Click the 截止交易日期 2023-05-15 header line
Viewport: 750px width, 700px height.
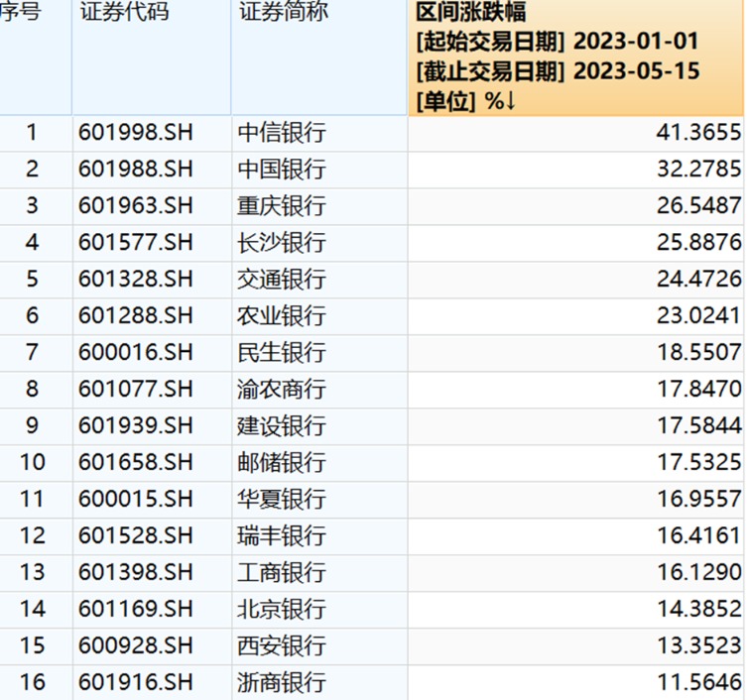tap(558, 71)
